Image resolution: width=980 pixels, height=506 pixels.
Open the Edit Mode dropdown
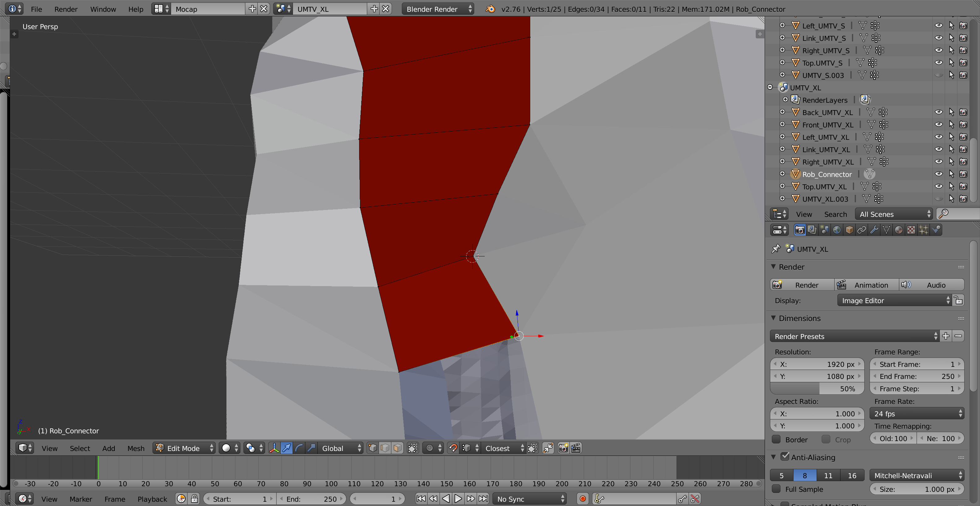pyautogui.click(x=184, y=448)
